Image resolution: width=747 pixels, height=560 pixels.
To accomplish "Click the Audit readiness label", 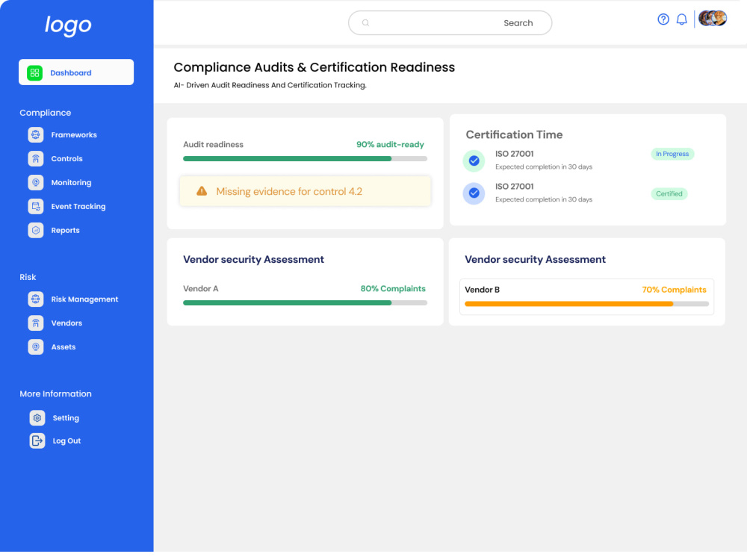I will (213, 144).
